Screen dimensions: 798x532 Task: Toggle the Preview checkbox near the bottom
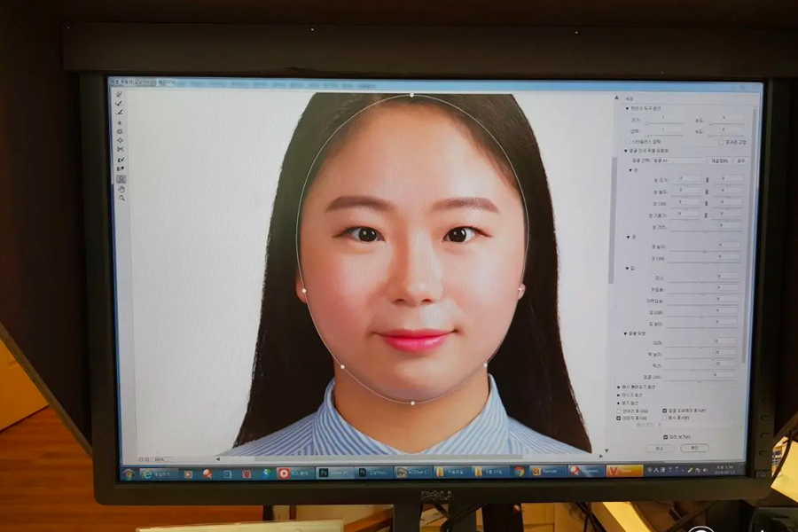[x=664, y=437]
